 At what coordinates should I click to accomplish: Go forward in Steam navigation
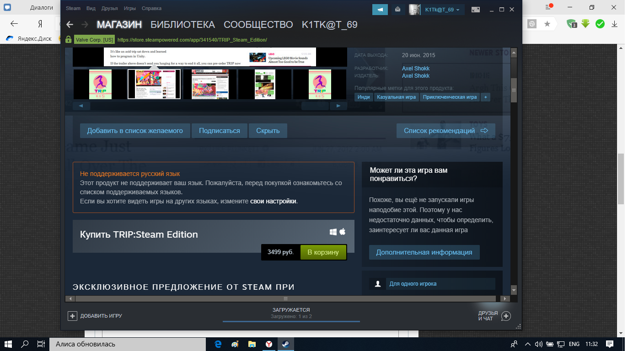[x=85, y=25]
